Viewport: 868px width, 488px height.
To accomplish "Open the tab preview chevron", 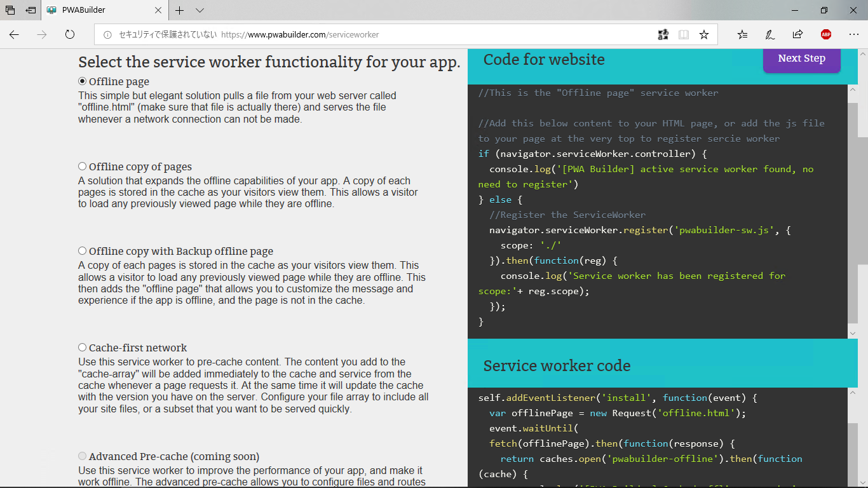I will pos(200,10).
